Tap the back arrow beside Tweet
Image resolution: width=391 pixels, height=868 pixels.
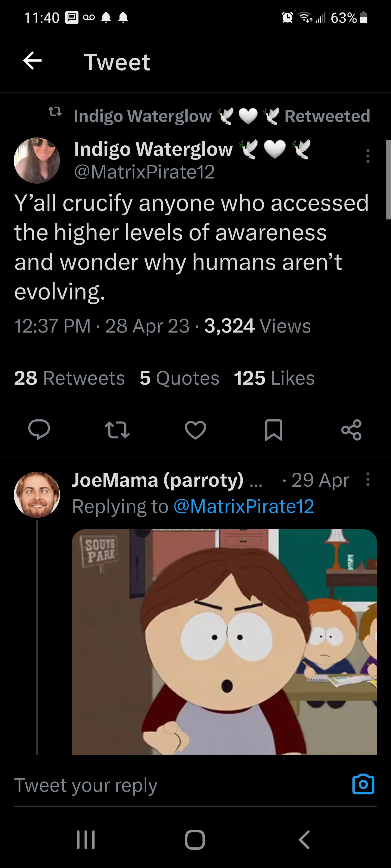click(x=32, y=61)
